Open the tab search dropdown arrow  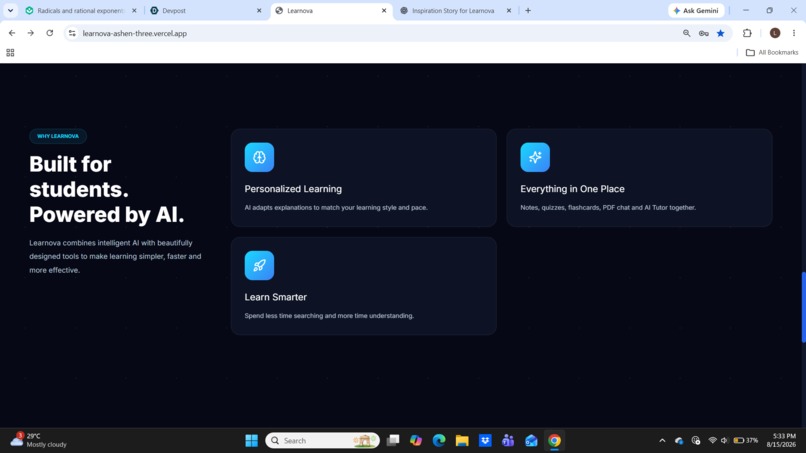point(10,10)
